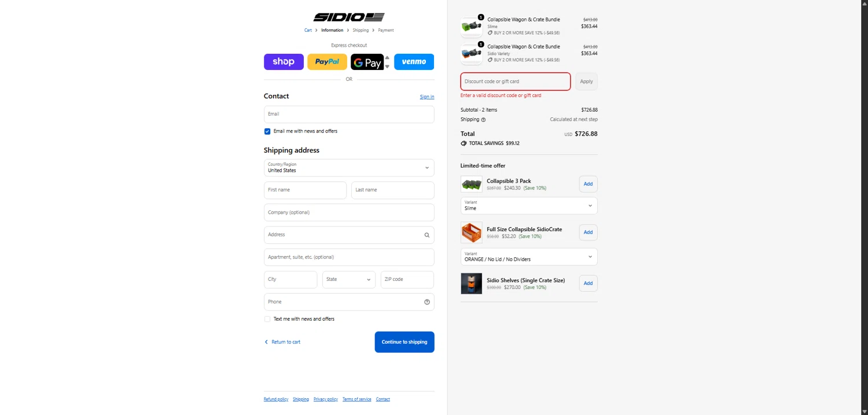The image size is (868, 415).
Task: Click the Phone field
Action: [x=349, y=302]
